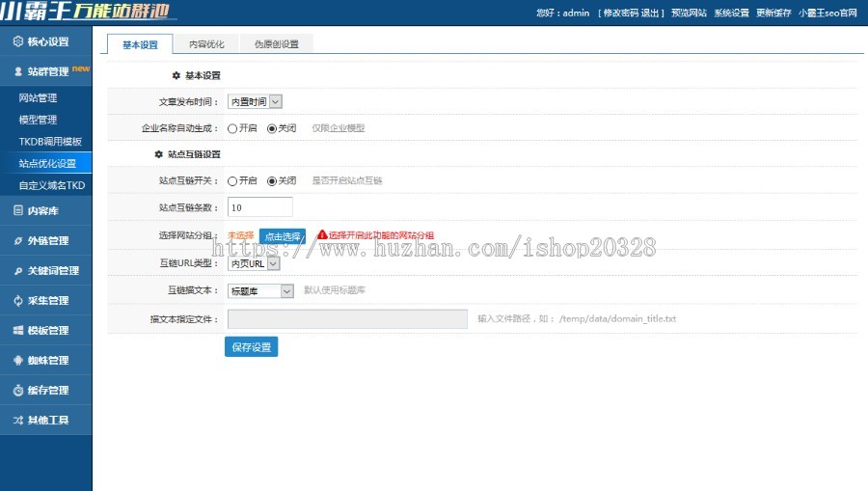Open the 互链锚文本 dropdown
868x491 pixels.
pyautogui.click(x=260, y=290)
